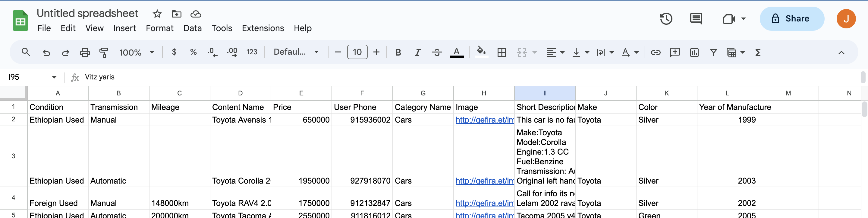The image size is (868, 218).
Task: Toggle italic formatting
Action: [417, 52]
